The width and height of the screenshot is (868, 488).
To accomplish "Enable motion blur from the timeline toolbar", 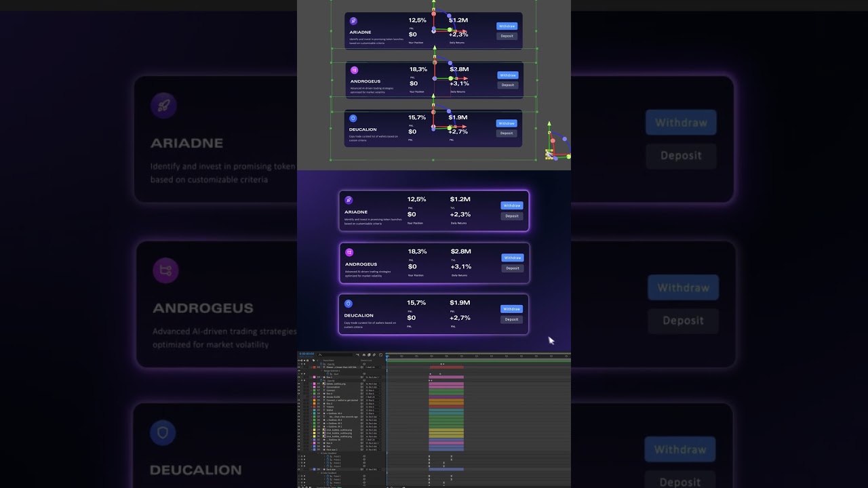I will click(374, 354).
